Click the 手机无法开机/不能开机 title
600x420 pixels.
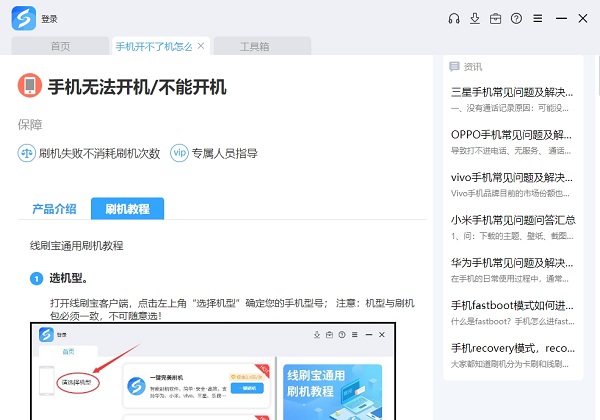click(x=137, y=87)
